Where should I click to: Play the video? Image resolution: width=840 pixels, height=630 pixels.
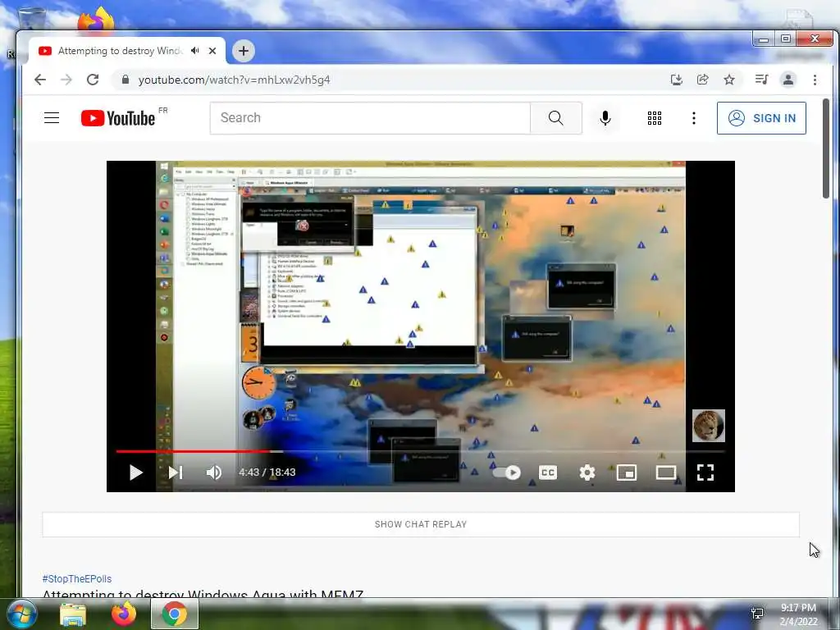pos(135,472)
